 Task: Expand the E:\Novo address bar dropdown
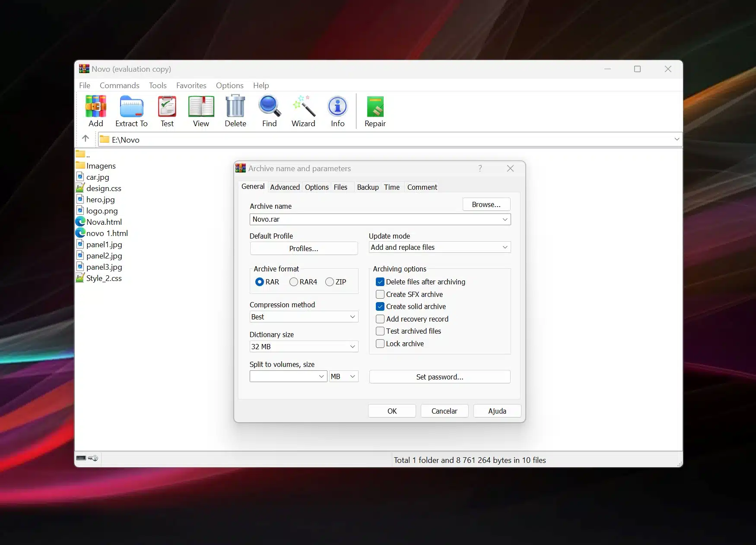pyautogui.click(x=677, y=139)
